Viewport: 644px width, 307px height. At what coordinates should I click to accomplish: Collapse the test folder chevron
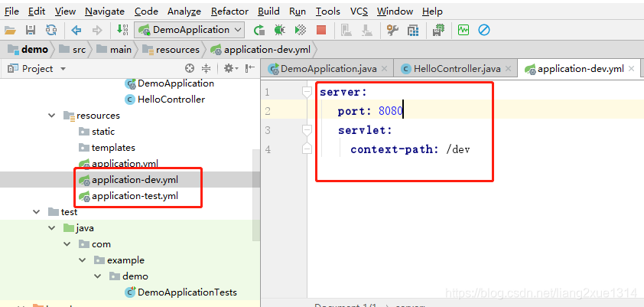tap(37, 212)
